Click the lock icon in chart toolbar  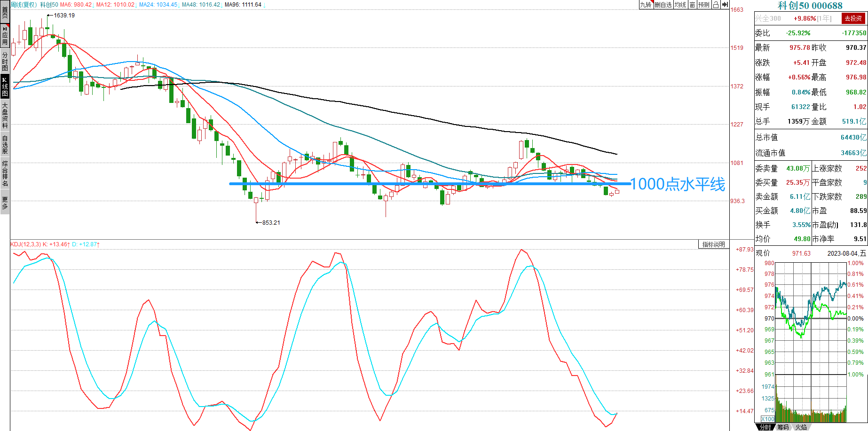click(716, 5)
